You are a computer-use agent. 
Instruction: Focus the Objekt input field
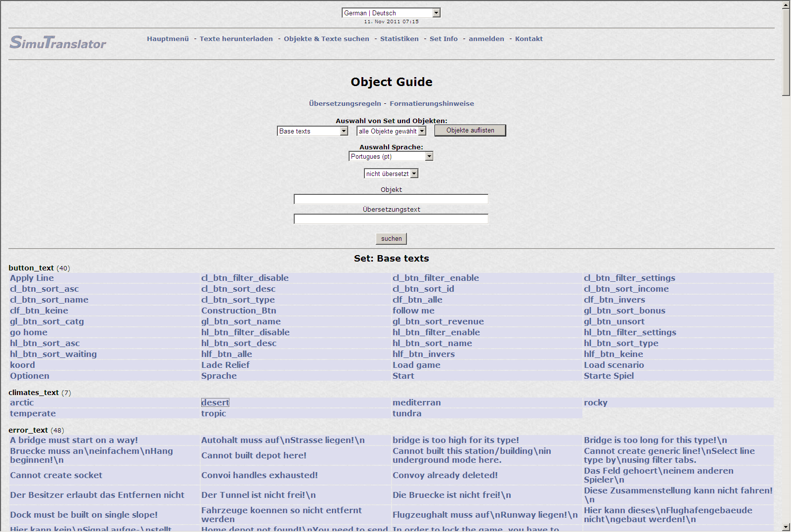(x=391, y=199)
